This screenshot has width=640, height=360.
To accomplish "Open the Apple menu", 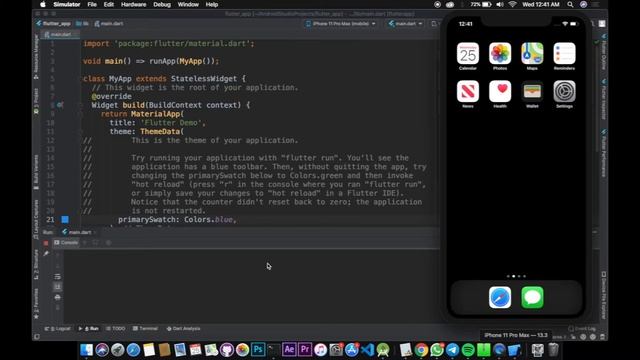I will pyautogui.click(x=43, y=4).
